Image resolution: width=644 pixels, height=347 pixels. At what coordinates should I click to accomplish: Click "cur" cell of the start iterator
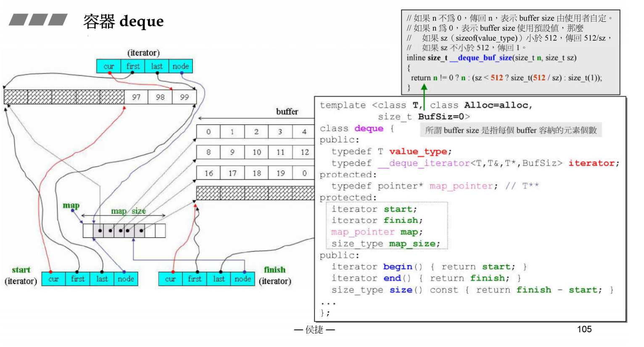pos(53,279)
